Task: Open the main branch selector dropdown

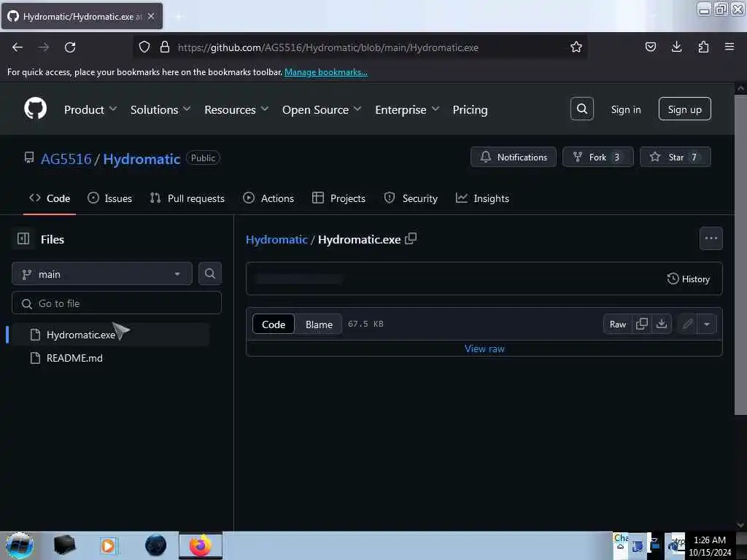Action: (x=102, y=274)
